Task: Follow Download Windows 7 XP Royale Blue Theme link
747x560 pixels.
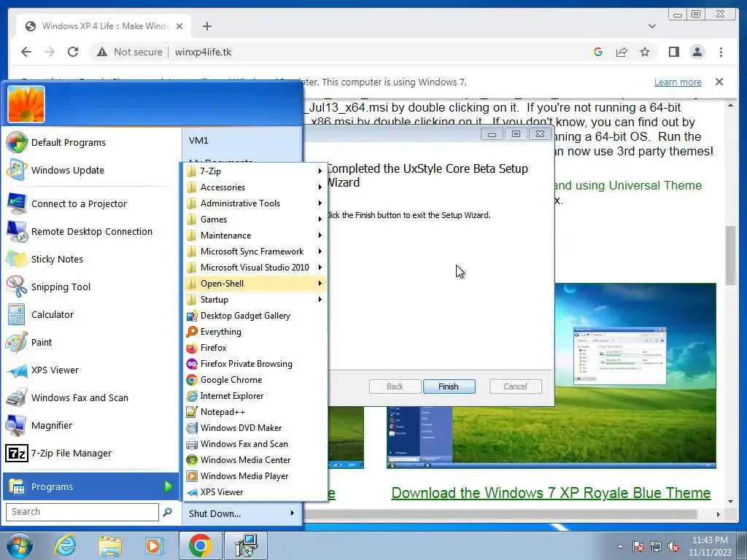Action: tap(551, 492)
